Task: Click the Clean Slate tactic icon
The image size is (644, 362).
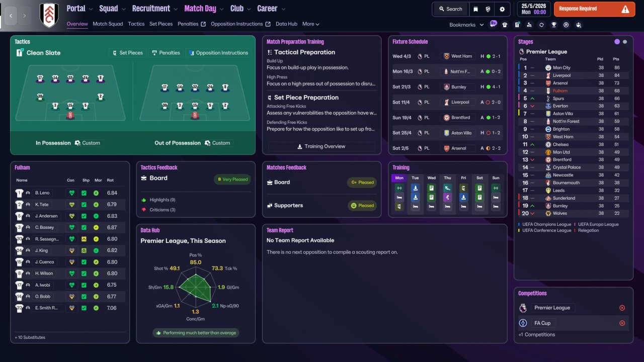Action: pos(20,53)
